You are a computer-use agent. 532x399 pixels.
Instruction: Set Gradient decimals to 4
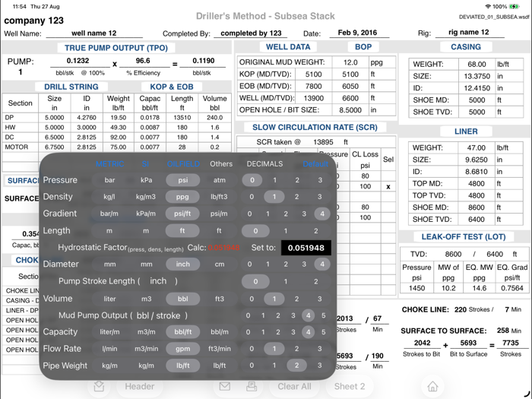click(x=322, y=214)
